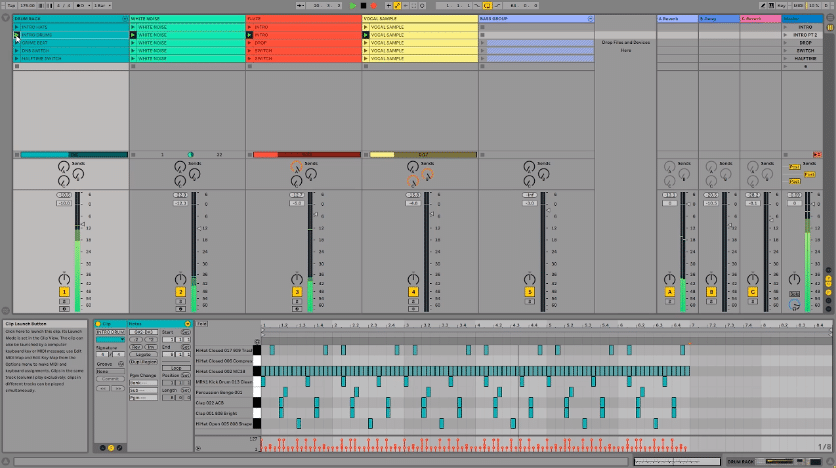The image size is (836, 468).
Task: Launch the DROP scene in Master track
Action: click(785, 43)
